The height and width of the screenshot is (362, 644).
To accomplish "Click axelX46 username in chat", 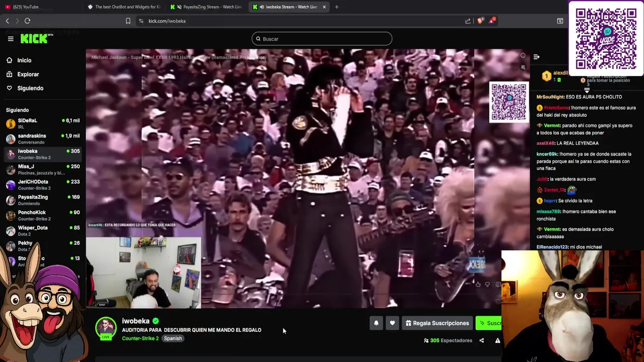I will pyautogui.click(x=545, y=143).
